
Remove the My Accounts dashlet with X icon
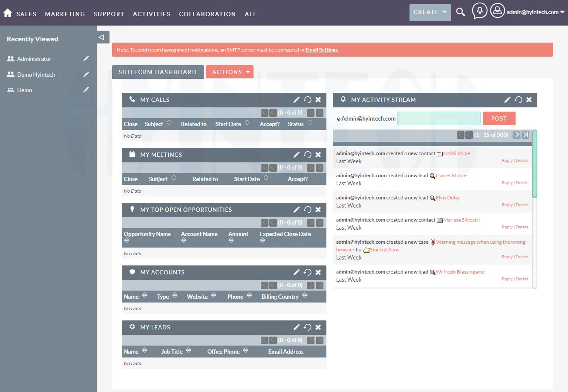pyautogui.click(x=318, y=272)
